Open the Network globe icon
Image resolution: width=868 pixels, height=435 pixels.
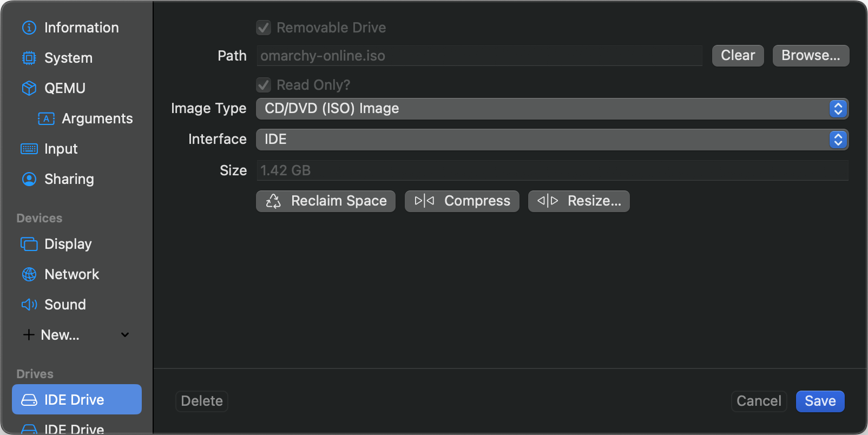(x=29, y=274)
